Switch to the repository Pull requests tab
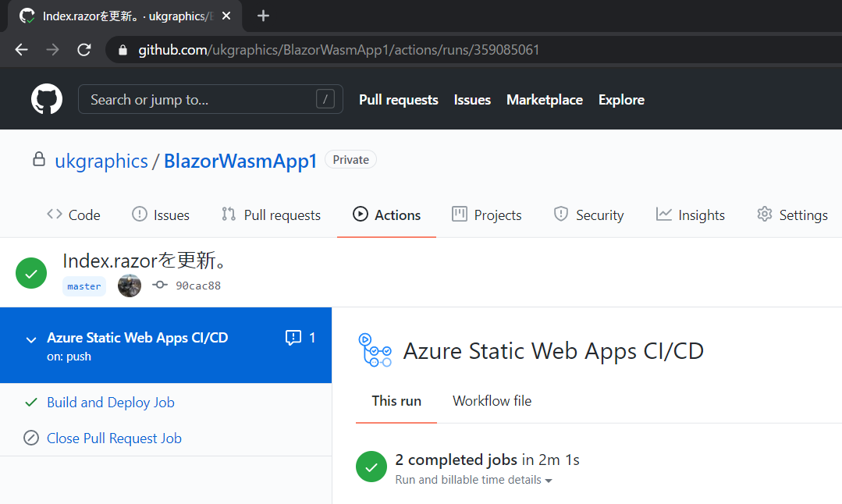The image size is (842, 504). click(x=272, y=215)
